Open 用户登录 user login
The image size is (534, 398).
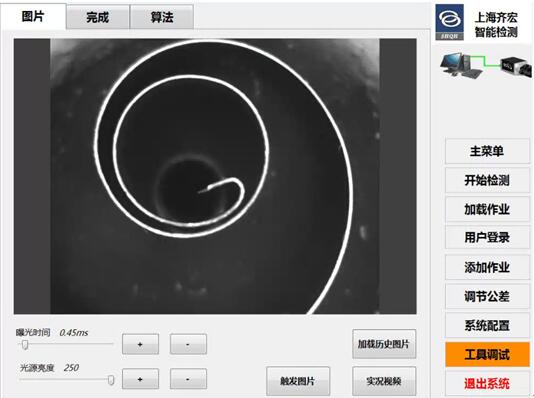(x=487, y=237)
